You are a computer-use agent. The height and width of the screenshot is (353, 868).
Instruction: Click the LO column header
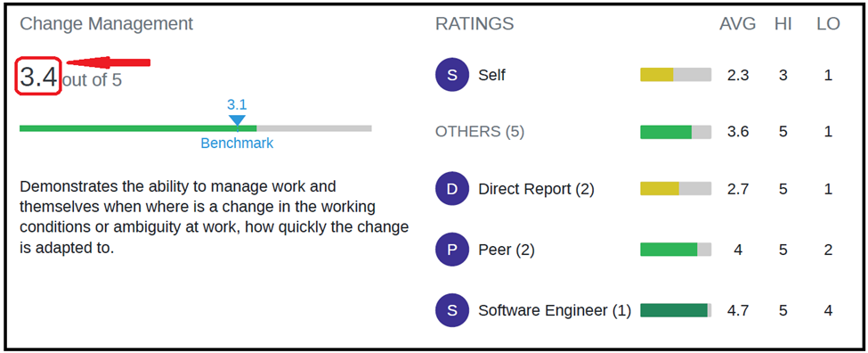point(828,24)
